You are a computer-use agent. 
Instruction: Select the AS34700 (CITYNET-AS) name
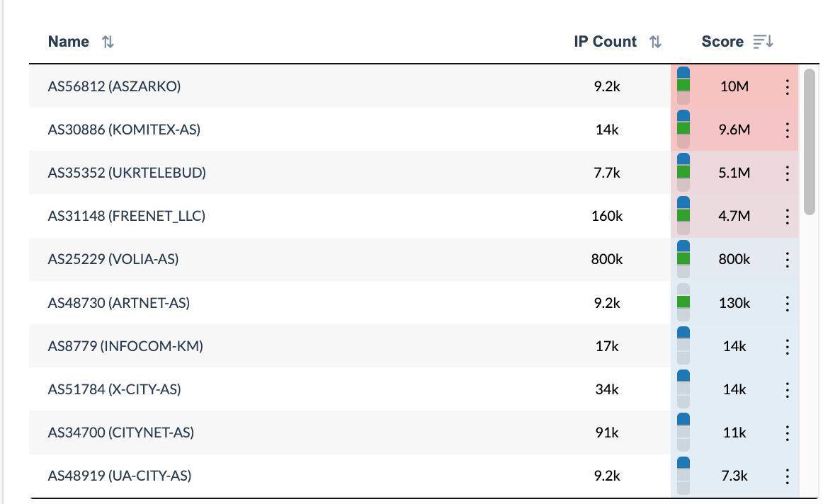point(120,433)
